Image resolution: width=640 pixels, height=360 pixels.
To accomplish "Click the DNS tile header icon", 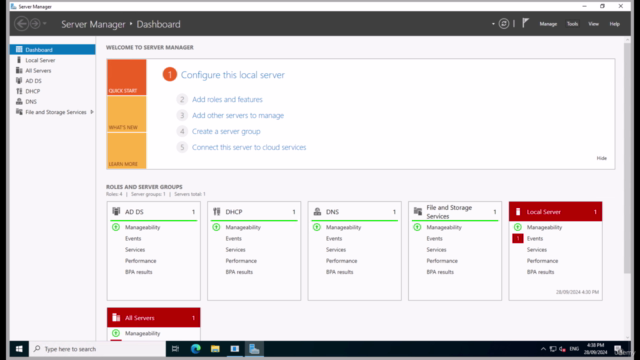I will [317, 211].
